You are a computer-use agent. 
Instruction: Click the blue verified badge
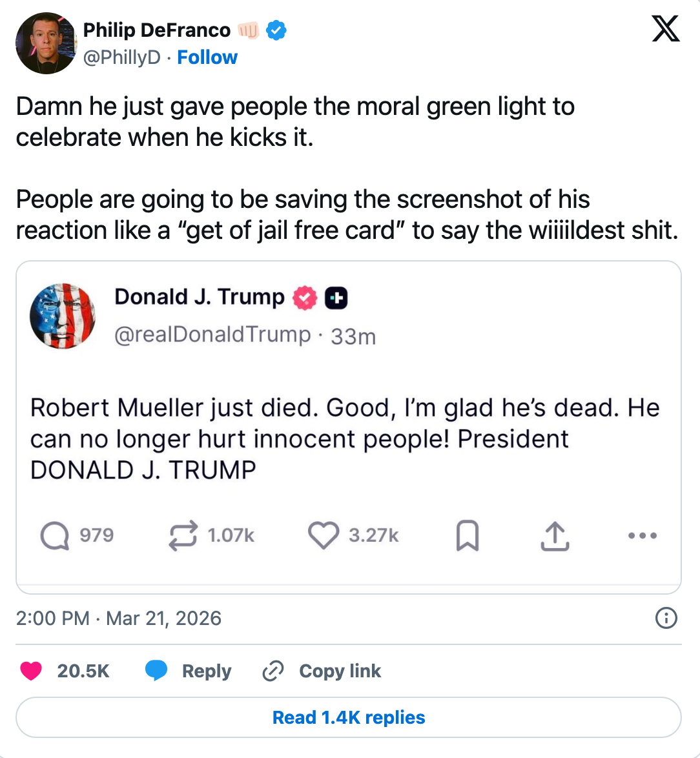pos(276,30)
